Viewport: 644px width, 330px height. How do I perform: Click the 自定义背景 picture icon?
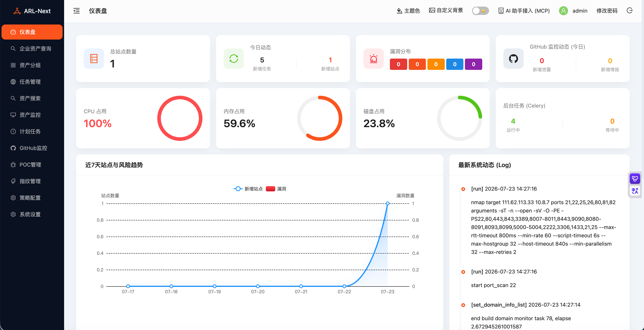tap(432, 10)
